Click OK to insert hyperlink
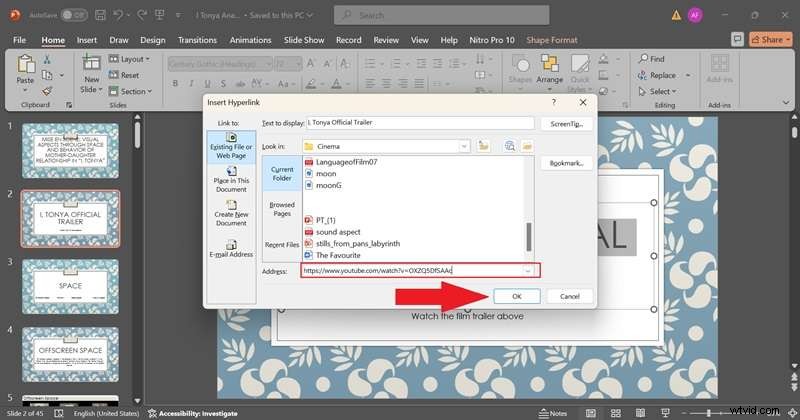 click(x=516, y=296)
